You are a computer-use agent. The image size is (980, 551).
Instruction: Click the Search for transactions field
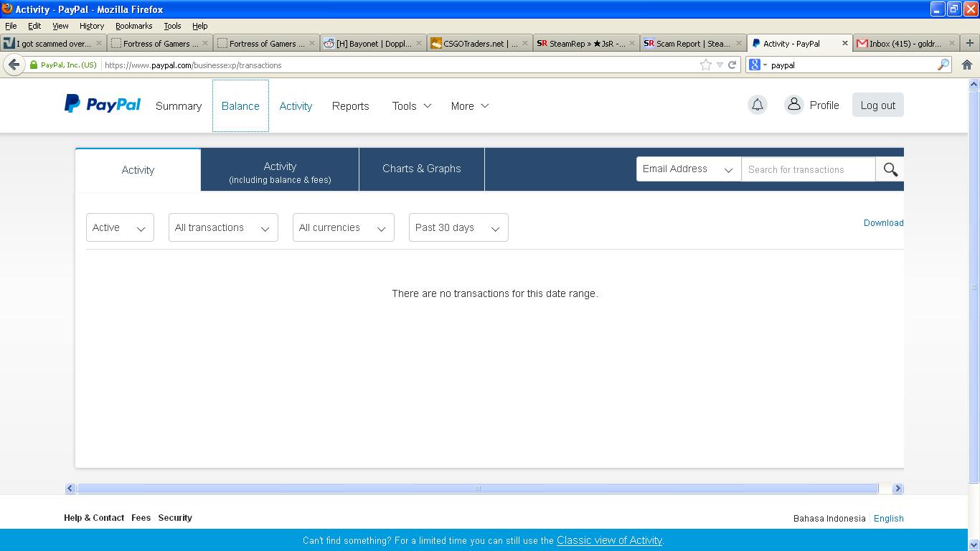click(x=808, y=169)
